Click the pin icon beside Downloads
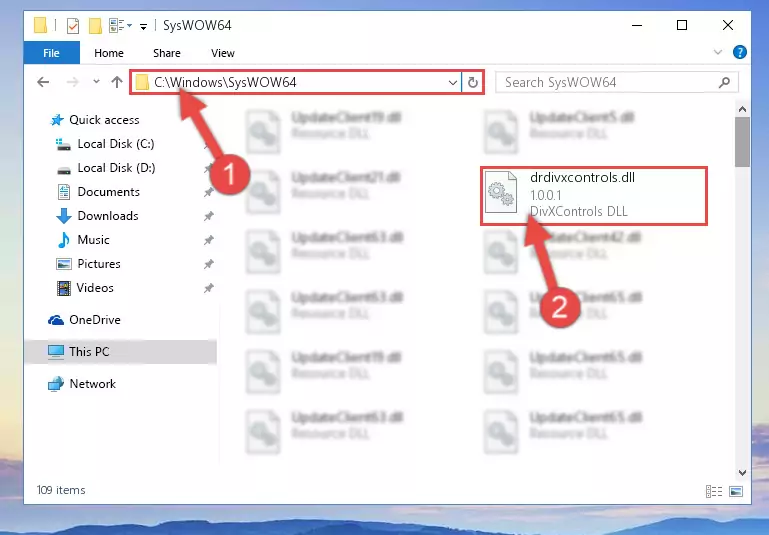 (208, 216)
